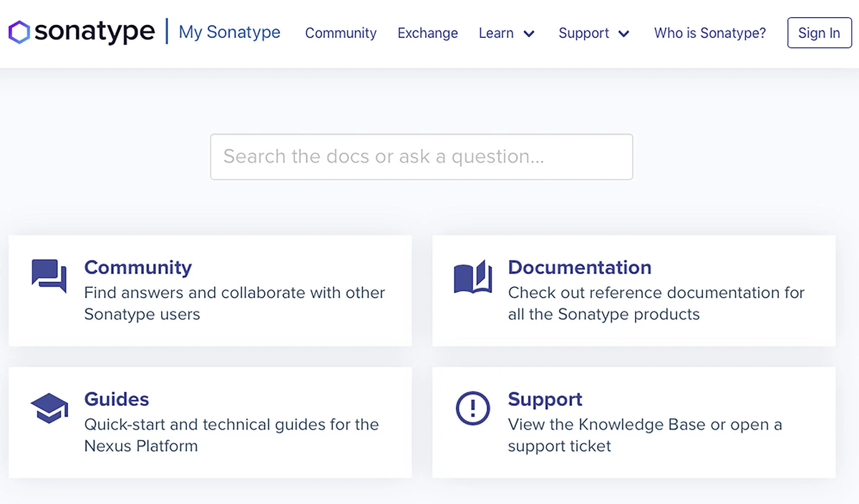
Task: Open Exchange from the top navigation
Action: [427, 33]
